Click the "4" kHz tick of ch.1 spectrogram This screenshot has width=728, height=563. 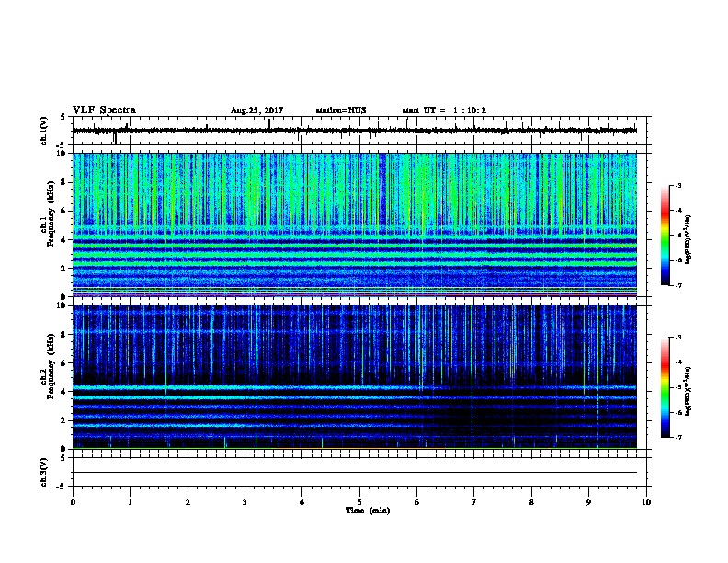tap(64, 240)
